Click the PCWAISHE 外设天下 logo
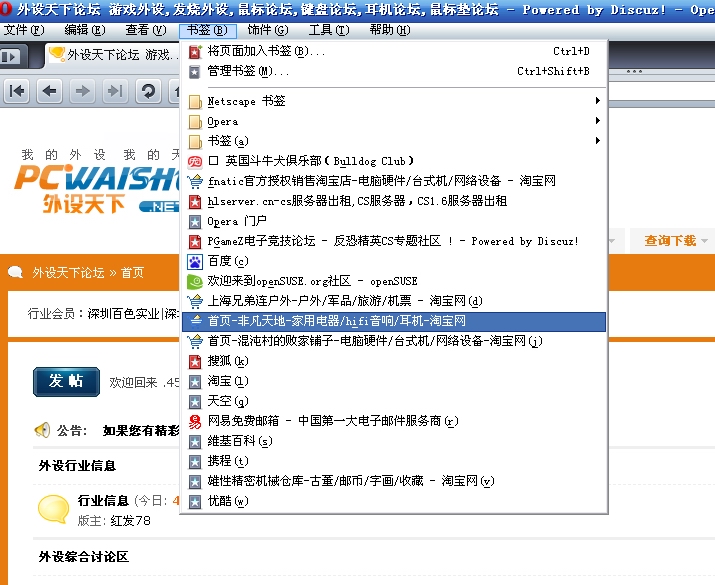The image size is (715, 585). click(97, 188)
